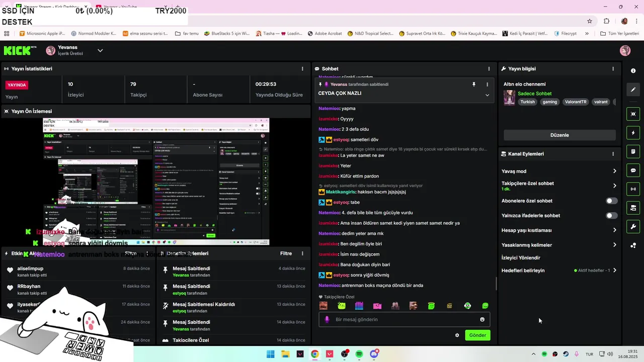Open fav temu bookmark folder
Viewport: 644px width, 362px height.
click(187, 34)
